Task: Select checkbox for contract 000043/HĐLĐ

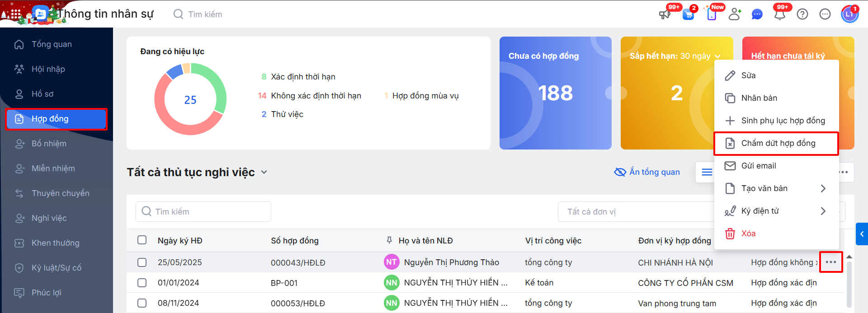Action: point(142,262)
